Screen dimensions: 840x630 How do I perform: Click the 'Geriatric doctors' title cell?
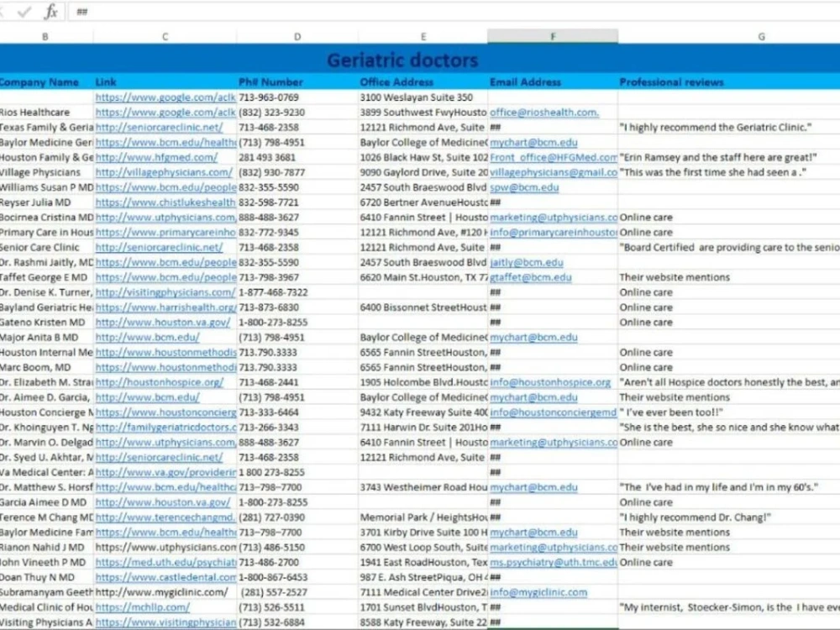click(x=403, y=60)
